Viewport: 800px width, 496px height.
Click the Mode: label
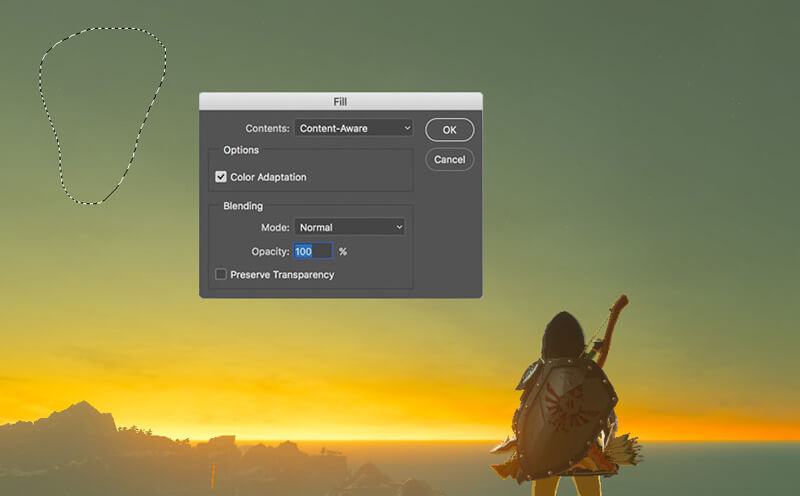pyautogui.click(x=275, y=228)
